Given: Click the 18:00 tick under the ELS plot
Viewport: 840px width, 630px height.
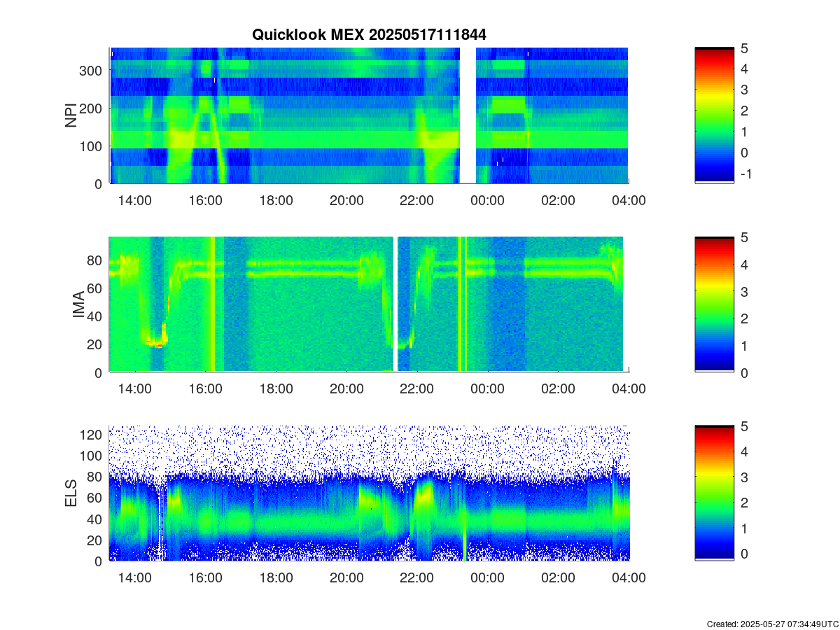Looking at the screenshot, I should [276, 578].
